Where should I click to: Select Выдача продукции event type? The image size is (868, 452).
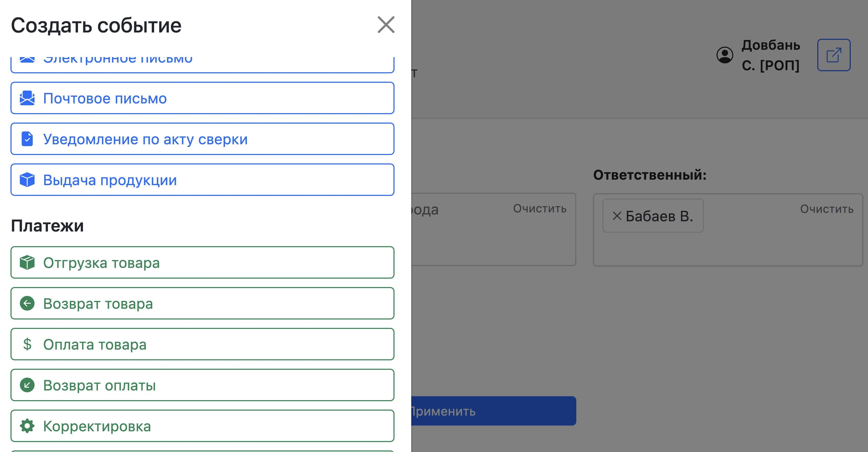click(x=202, y=180)
